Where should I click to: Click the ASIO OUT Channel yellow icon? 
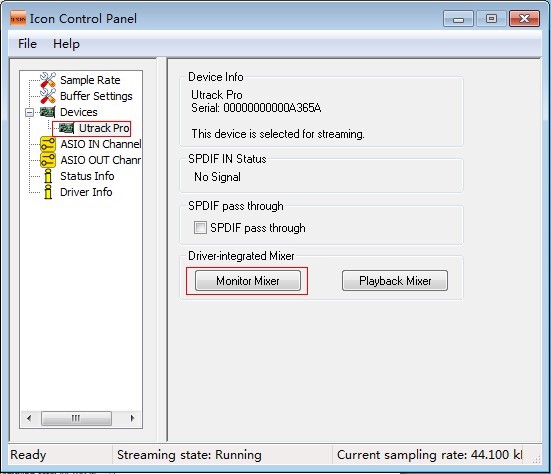point(48,160)
